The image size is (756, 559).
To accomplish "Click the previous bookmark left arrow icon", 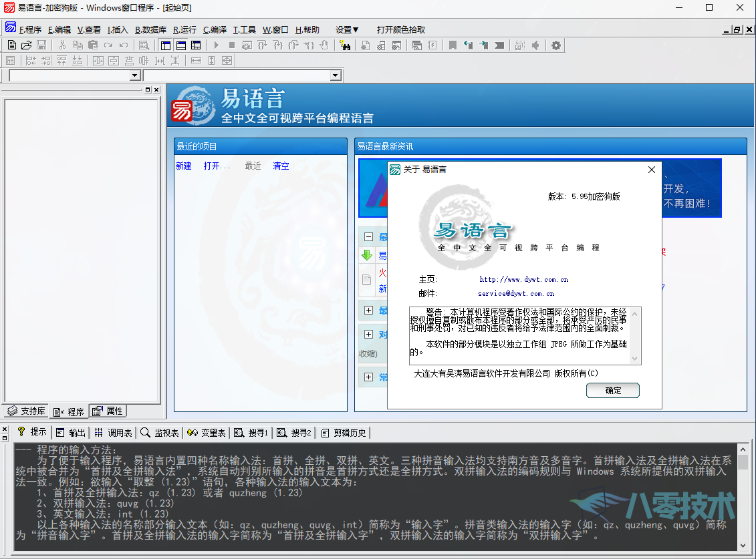I will pos(468,45).
